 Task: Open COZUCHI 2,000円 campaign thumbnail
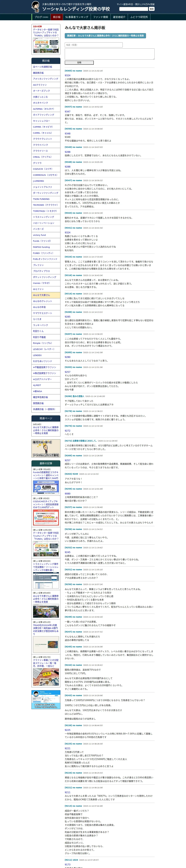46,518
